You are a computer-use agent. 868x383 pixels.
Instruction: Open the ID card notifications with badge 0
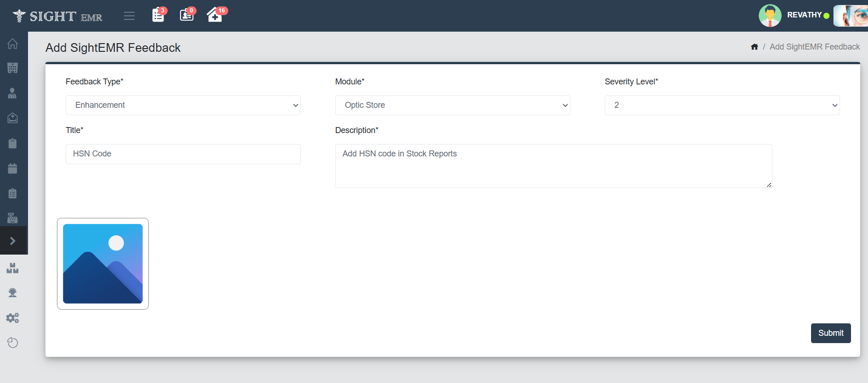(186, 15)
